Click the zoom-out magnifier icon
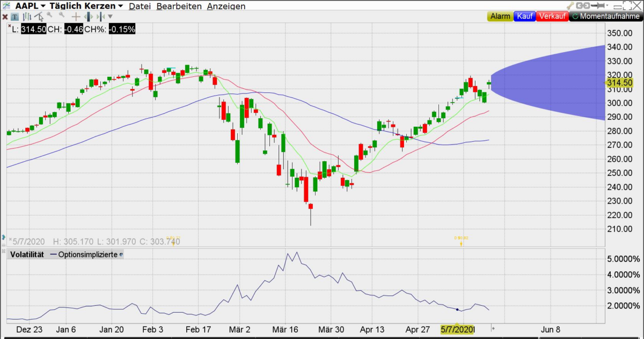Screen dimensions: 644x339 click(x=61, y=17)
